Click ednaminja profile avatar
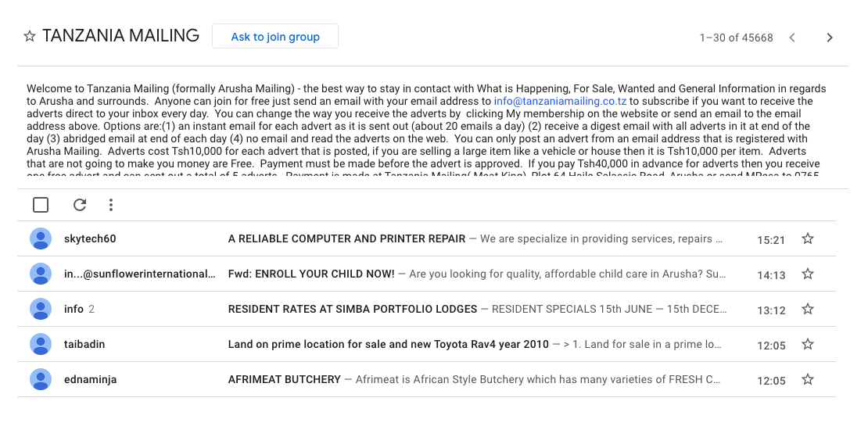The width and height of the screenshot is (868, 430). [x=41, y=379]
